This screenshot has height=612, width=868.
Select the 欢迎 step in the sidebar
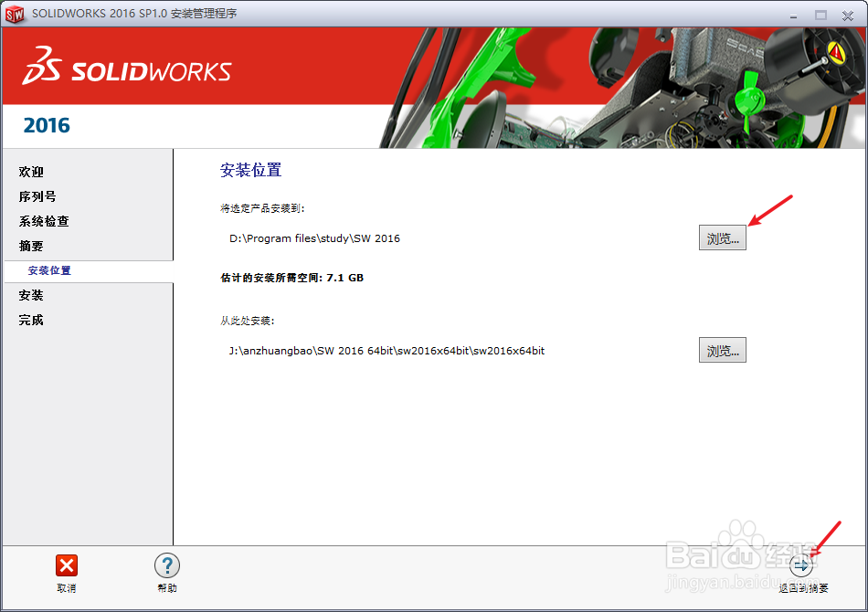tap(31, 172)
